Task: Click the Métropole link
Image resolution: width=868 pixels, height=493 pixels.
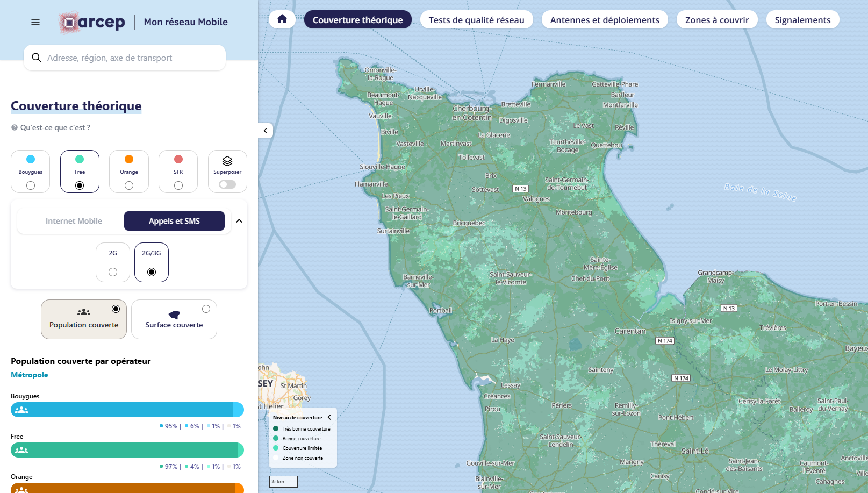Action: tap(30, 375)
